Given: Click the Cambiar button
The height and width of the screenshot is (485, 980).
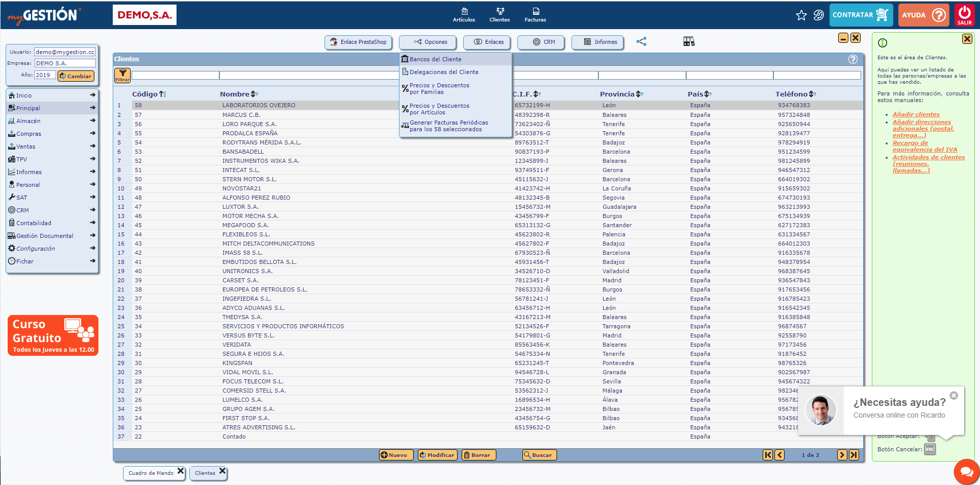Looking at the screenshot, I should pos(76,76).
